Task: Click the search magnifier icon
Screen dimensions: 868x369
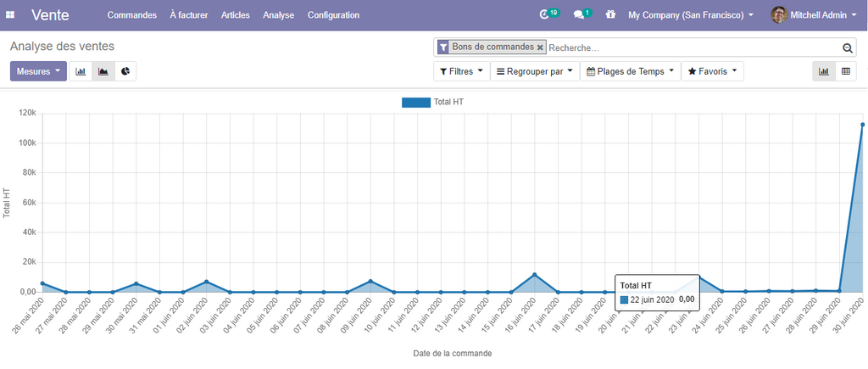Action: click(x=847, y=48)
